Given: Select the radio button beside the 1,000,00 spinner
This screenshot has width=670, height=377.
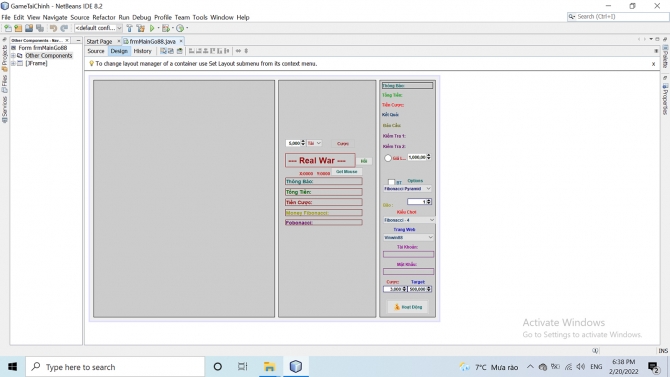Looking at the screenshot, I should click(388, 158).
